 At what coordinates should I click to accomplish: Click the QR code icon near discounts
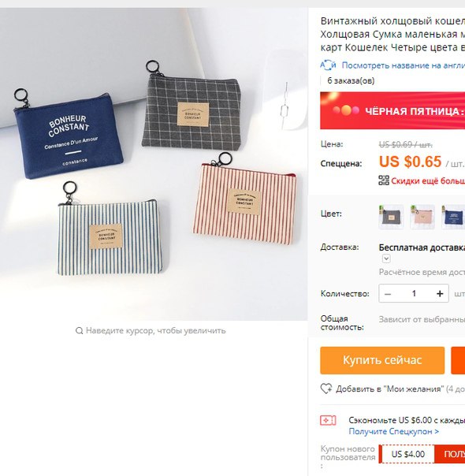384,180
